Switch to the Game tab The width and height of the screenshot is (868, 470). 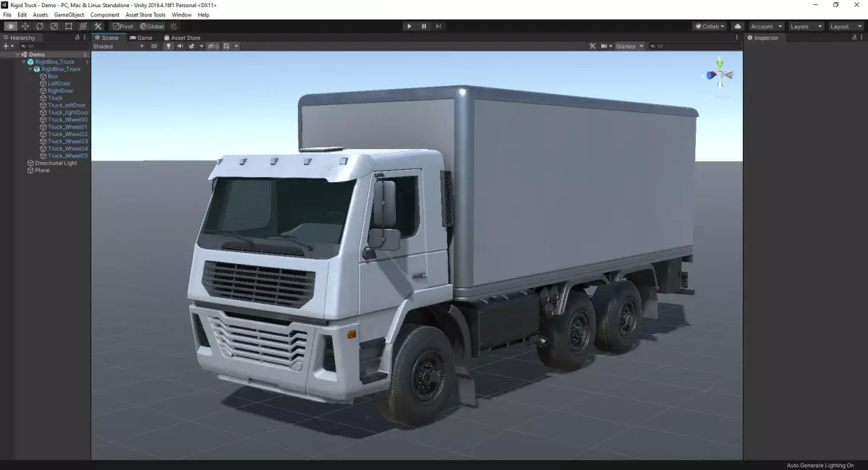[x=142, y=38]
